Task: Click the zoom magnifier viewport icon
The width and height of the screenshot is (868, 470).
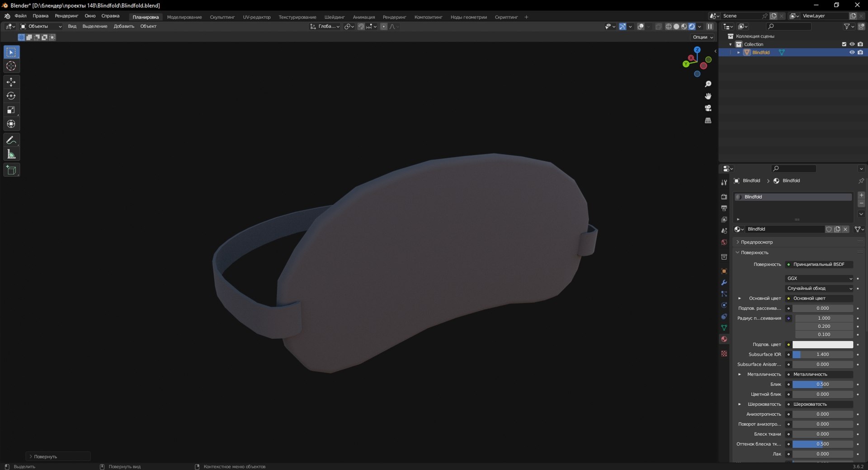Action: [x=708, y=84]
